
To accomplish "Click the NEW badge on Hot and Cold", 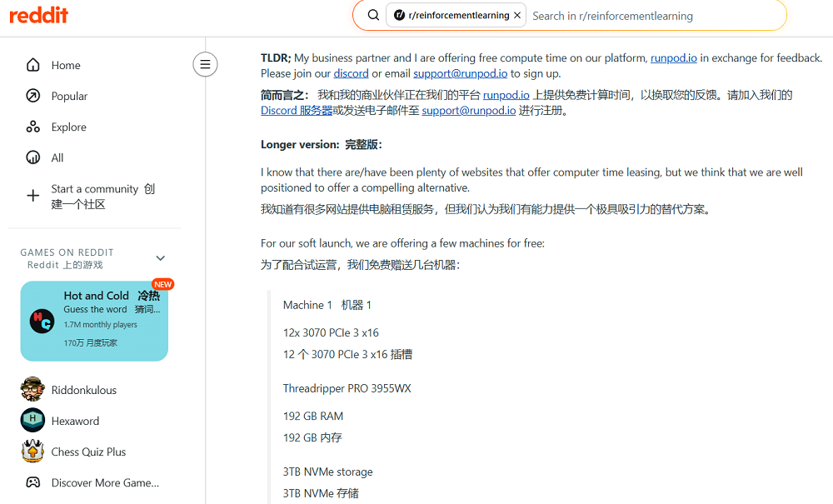I will (x=163, y=284).
